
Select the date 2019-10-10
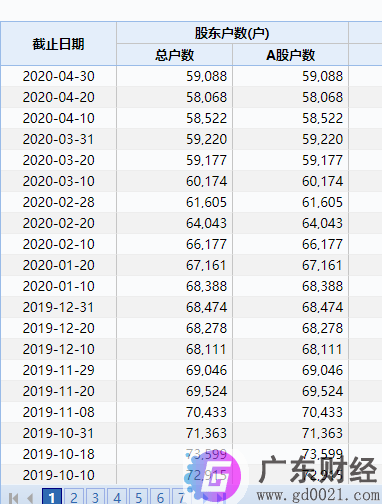pos(59,475)
